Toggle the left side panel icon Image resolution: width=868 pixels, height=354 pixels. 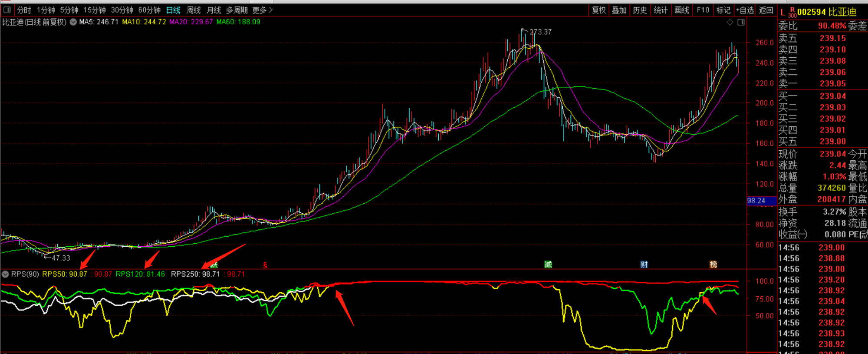click(7, 10)
